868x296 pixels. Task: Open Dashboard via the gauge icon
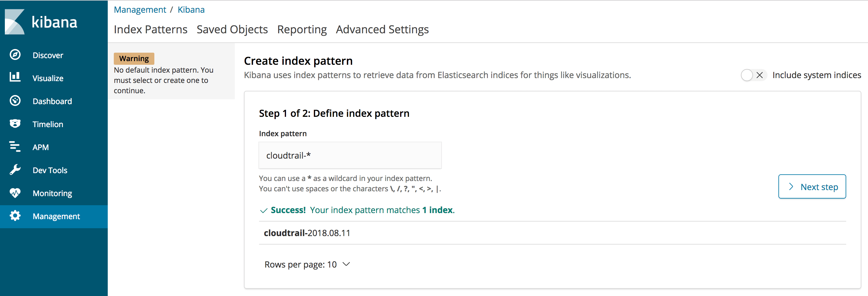(15, 101)
